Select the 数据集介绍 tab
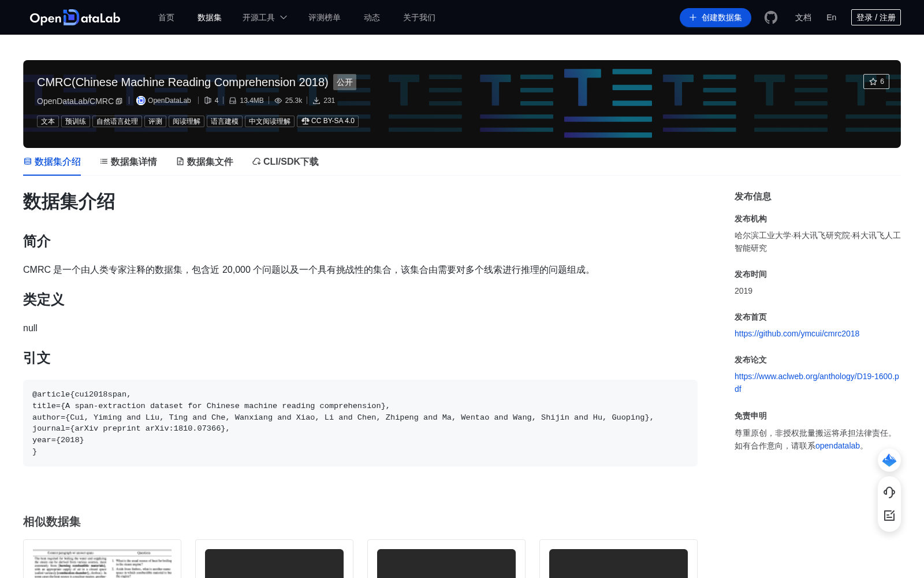Viewport: 924px width, 578px height. coord(52,162)
